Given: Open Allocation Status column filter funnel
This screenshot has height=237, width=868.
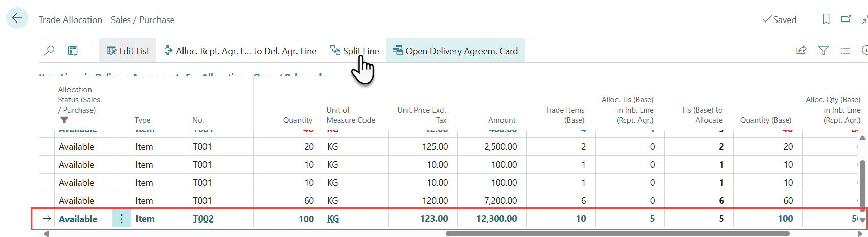Looking at the screenshot, I should (64, 120).
